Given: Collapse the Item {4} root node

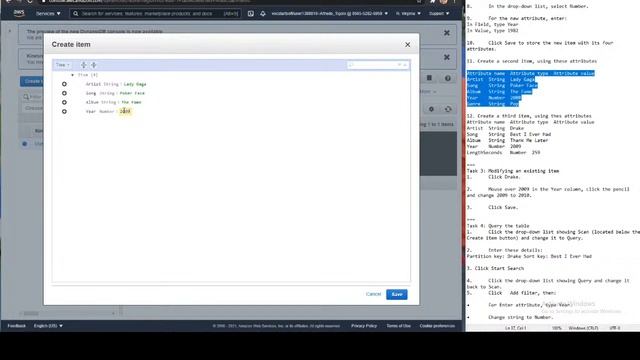Looking at the screenshot, I should (73, 75).
